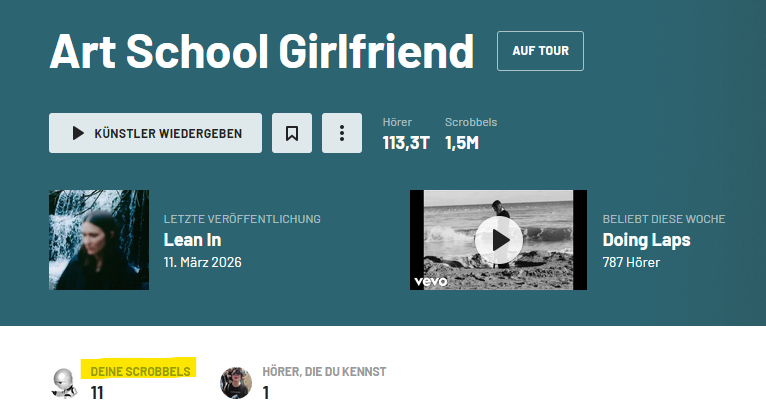Image resolution: width=766 pixels, height=414 pixels.
Task: Click the Auf Tour badge
Action: coord(540,51)
